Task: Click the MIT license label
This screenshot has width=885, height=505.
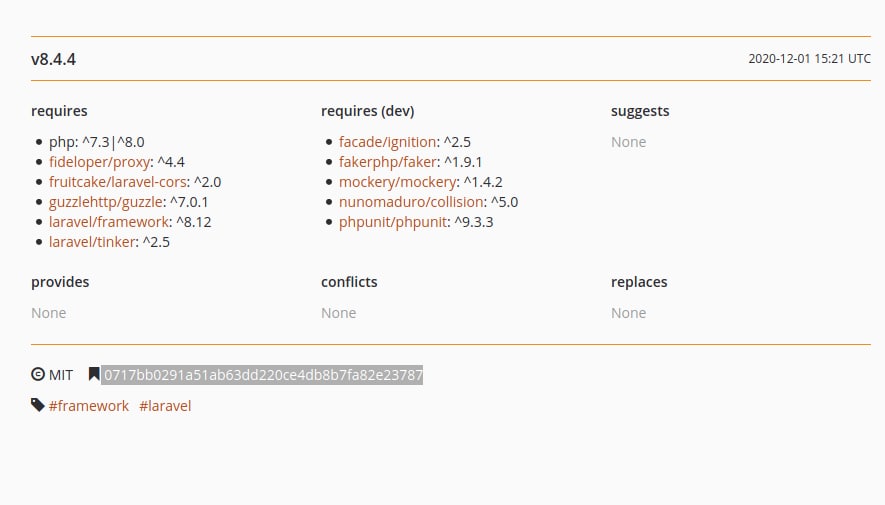Action: coord(61,375)
